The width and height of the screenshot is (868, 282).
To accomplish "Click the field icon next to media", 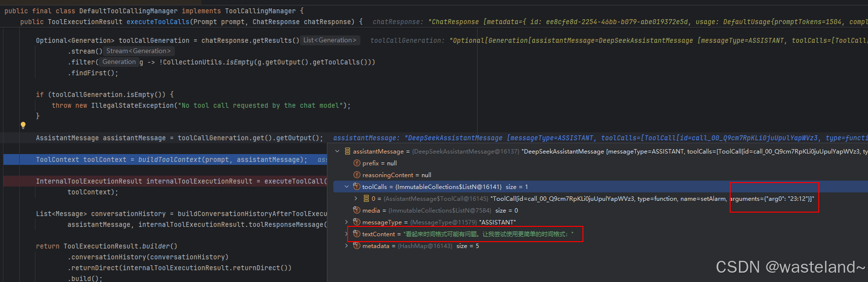I will pyautogui.click(x=357, y=210).
